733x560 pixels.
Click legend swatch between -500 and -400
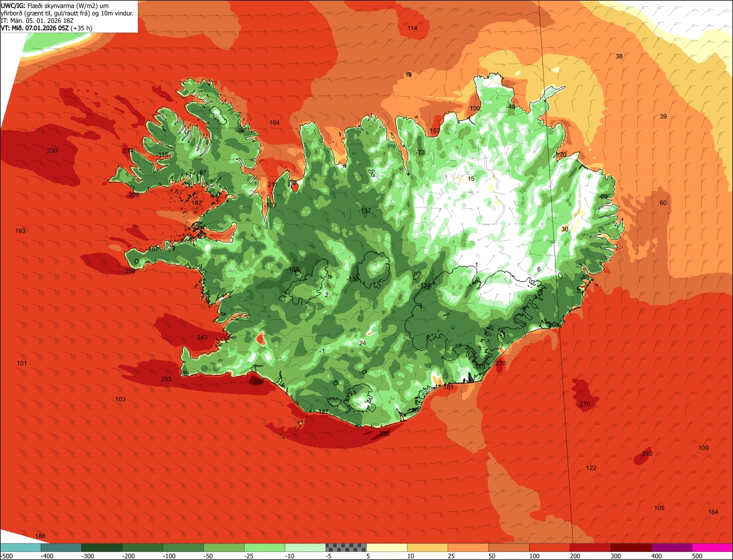(21, 547)
